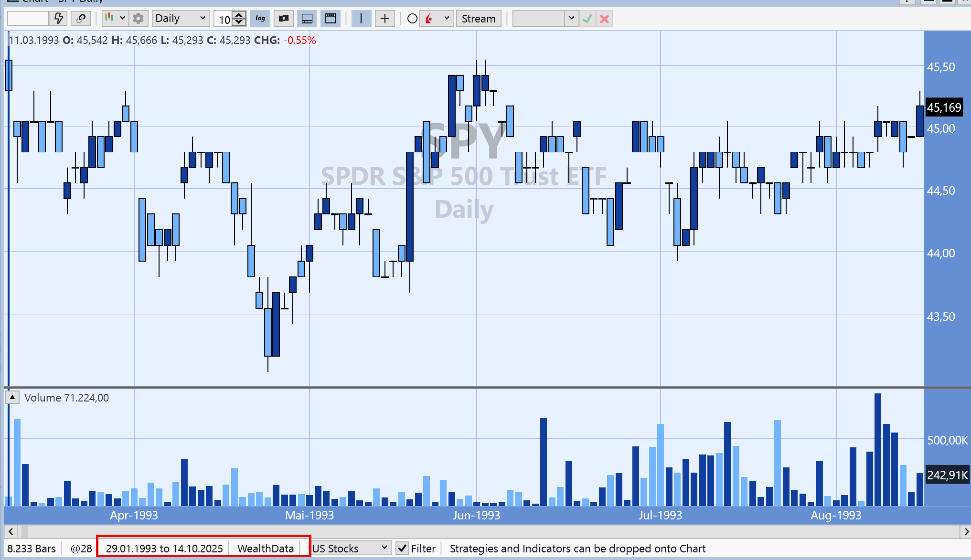Click the lightning bolt symbol button
Screen dimensions: 971x560
click(59, 19)
